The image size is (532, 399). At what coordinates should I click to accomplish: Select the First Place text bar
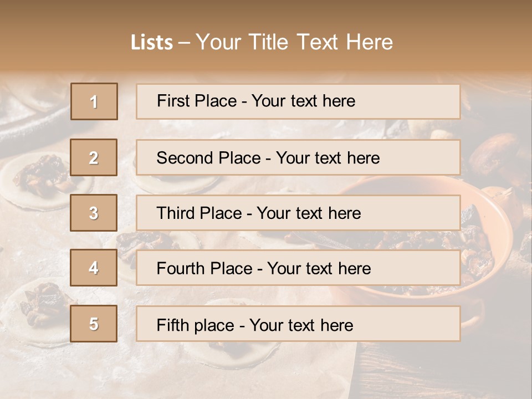pos(298,101)
